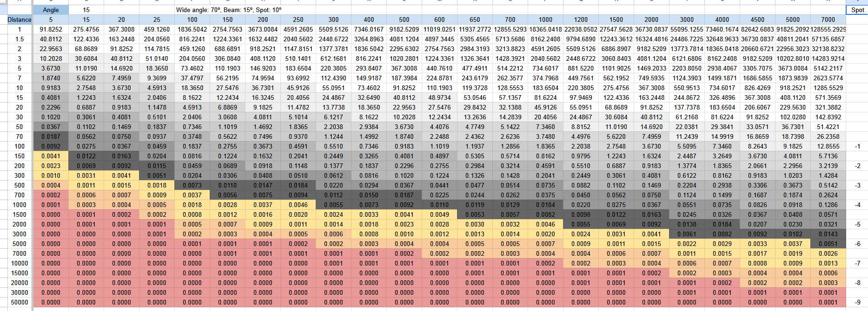Select 73.4602 at distance 10, column 400
868x311 pixels.
click(x=369, y=88)
